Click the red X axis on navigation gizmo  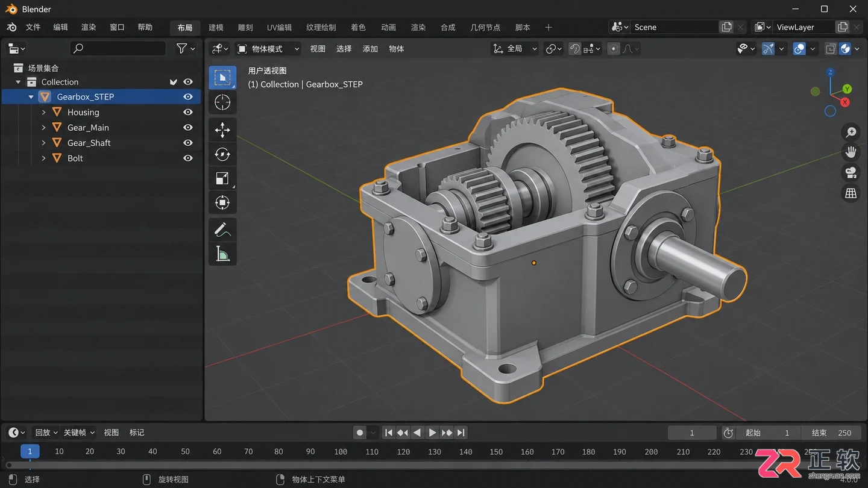tap(845, 102)
